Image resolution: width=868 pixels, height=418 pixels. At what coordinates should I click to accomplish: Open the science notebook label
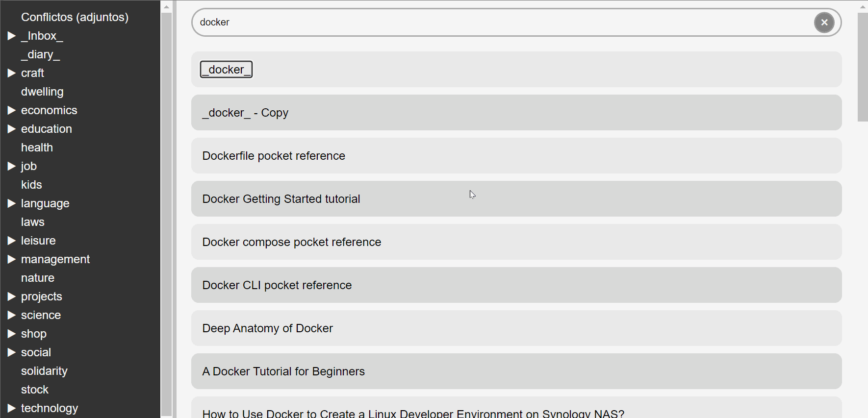(41, 315)
